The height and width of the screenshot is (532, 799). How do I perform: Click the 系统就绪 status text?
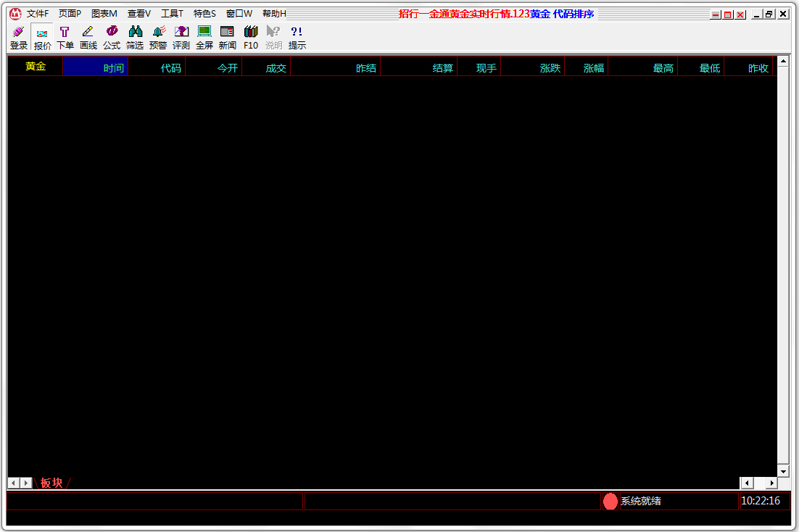(x=640, y=502)
